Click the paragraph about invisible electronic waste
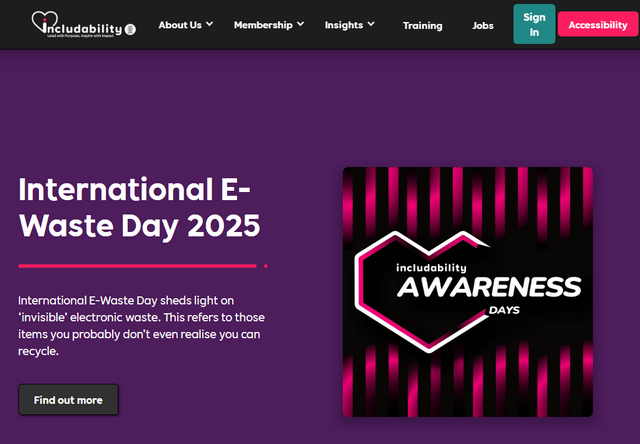Screen dimensions: 640x444 pyautogui.click(x=141, y=326)
